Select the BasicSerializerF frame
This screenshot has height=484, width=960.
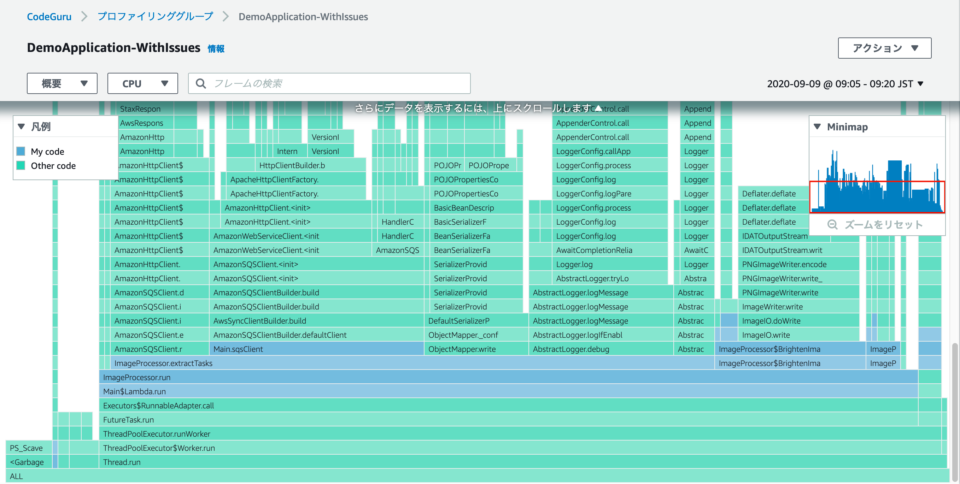point(476,222)
